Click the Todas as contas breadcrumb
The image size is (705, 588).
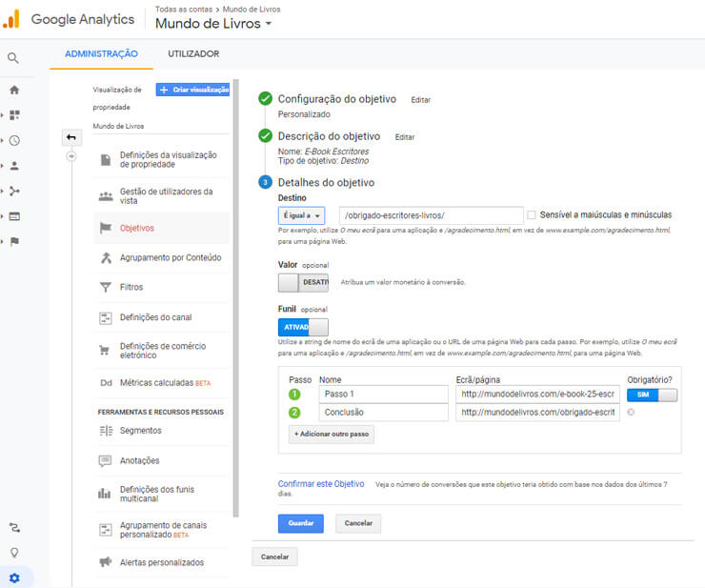click(184, 9)
